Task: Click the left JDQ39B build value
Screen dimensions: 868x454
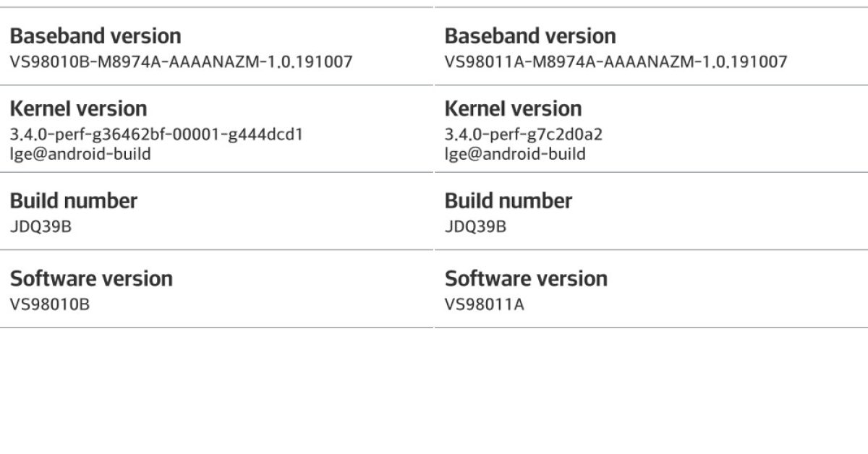Action: point(41,227)
